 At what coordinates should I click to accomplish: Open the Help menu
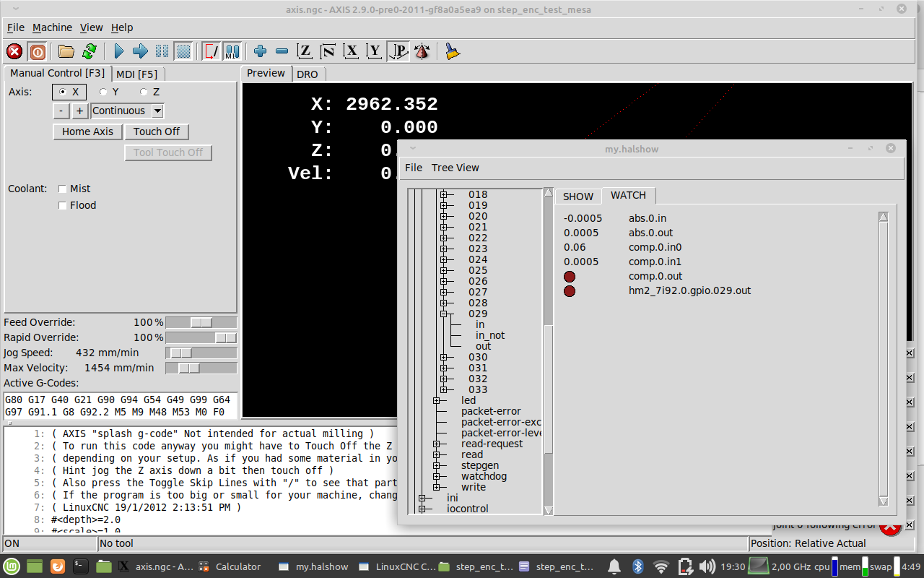[x=122, y=27]
